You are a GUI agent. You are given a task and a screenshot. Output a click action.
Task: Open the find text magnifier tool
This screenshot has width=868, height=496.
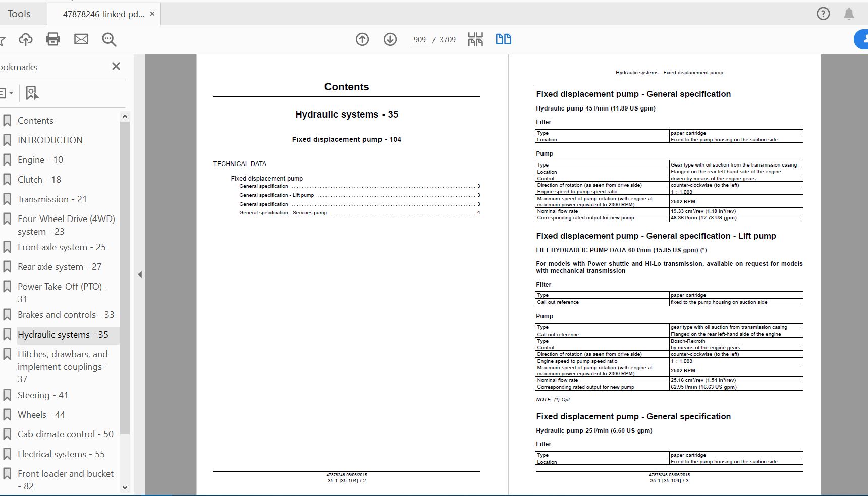click(109, 39)
